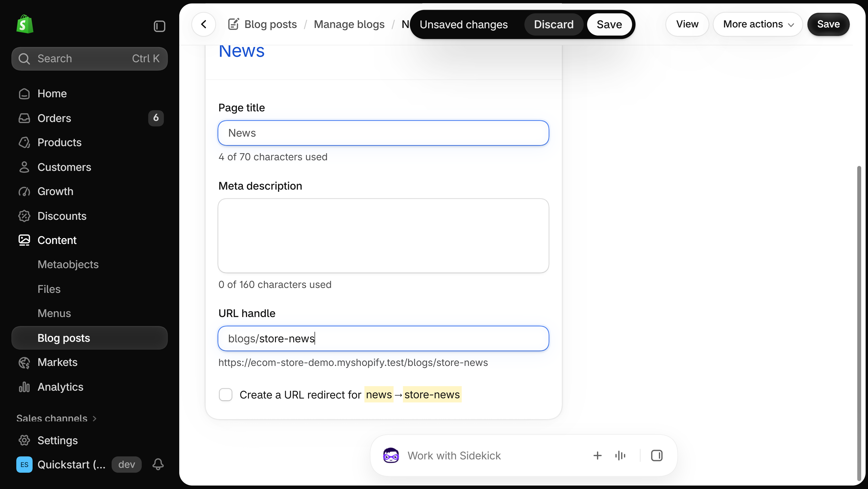The width and height of the screenshot is (868, 489).
Task: Click the Discounts badge icon
Action: click(24, 216)
